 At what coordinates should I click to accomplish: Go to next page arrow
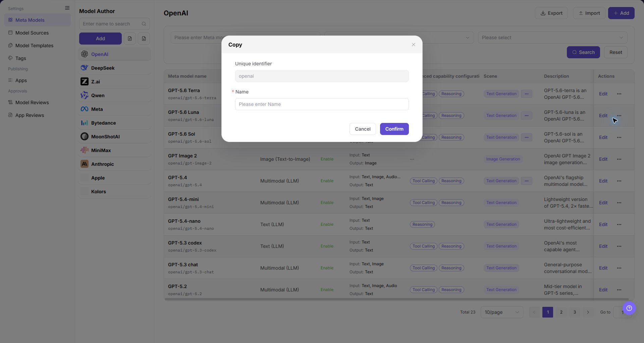pos(588,312)
